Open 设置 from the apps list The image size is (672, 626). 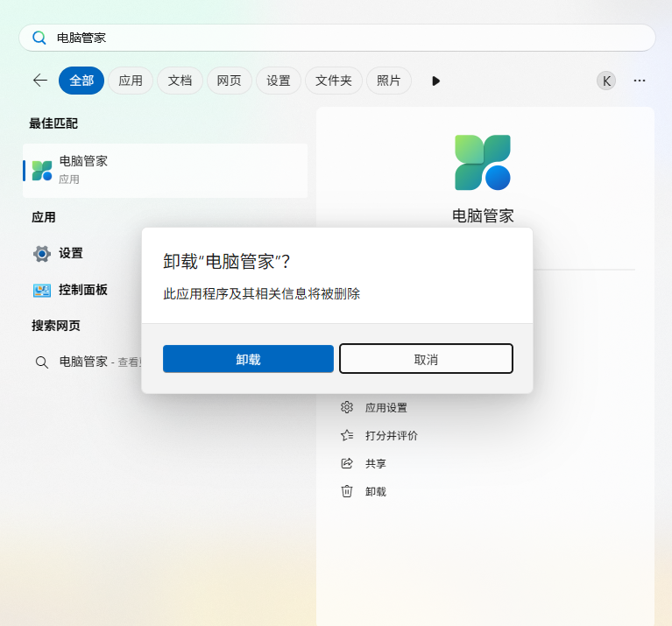click(71, 253)
